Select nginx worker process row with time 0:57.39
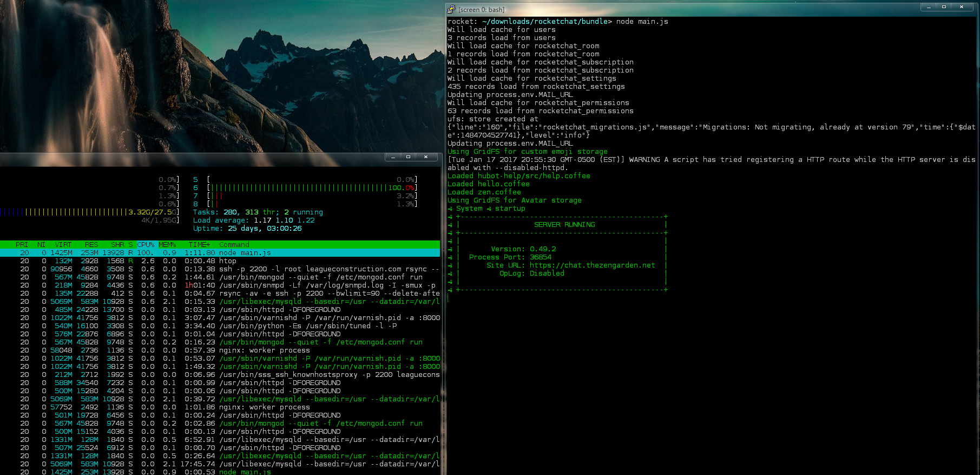 point(220,350)
